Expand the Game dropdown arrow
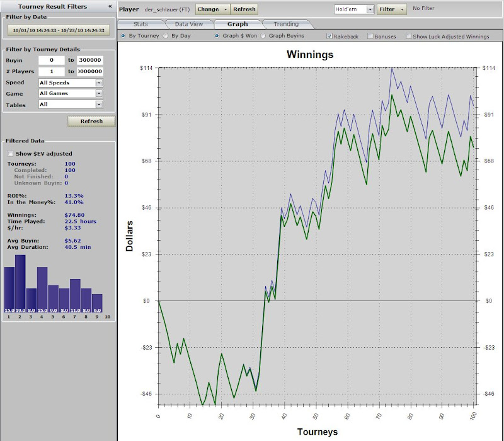 point(99,93)
